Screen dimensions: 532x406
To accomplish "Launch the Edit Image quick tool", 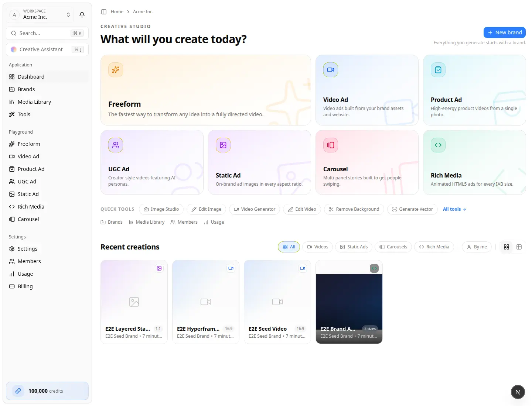I will pos(206,209).
